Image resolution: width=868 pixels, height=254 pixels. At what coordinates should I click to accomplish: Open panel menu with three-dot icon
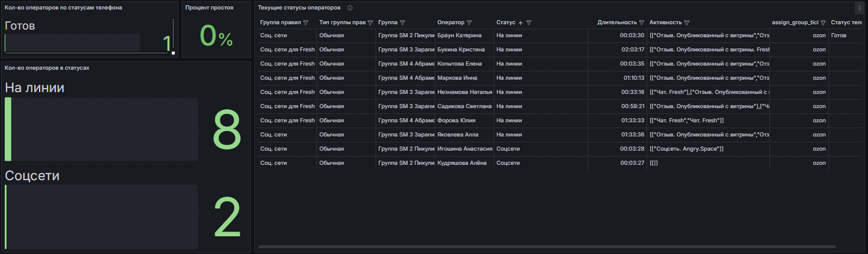(x=860, y=8)
